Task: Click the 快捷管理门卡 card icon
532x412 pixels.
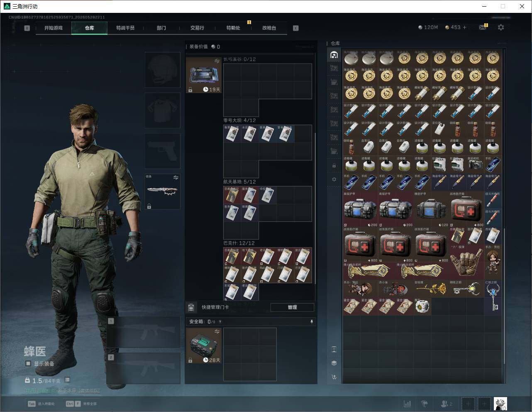Action: (191, 307)
